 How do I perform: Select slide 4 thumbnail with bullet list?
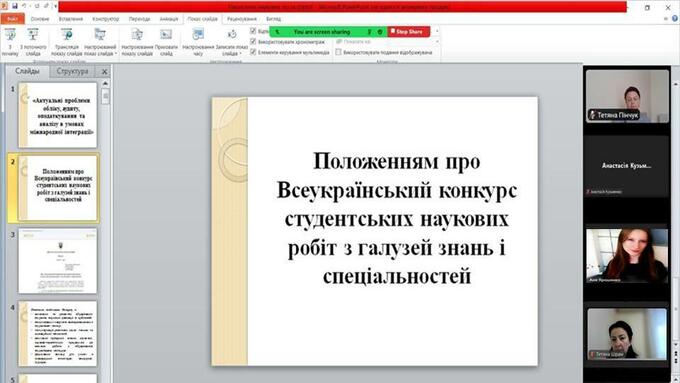(58, 334)
